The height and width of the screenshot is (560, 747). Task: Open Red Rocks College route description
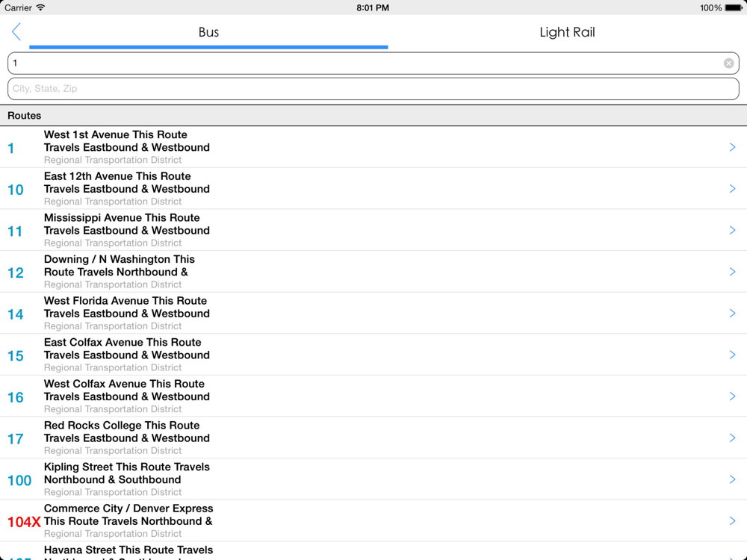click(127, 432)
